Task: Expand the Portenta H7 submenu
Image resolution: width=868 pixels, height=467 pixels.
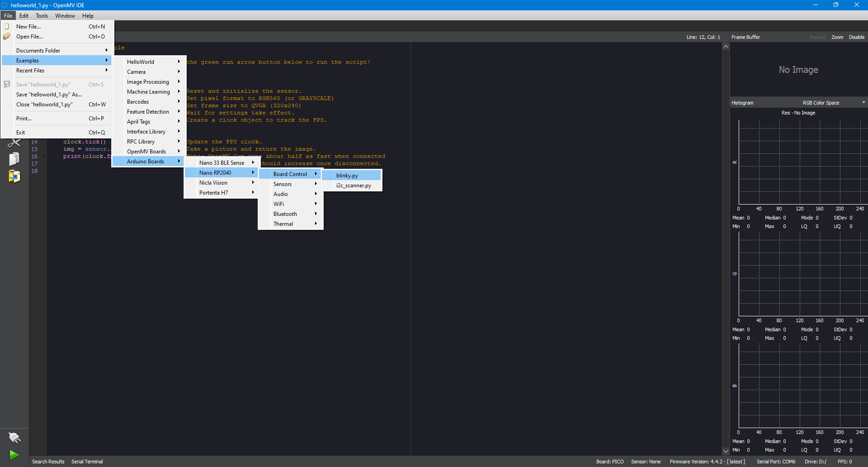Action: point(221,193)
